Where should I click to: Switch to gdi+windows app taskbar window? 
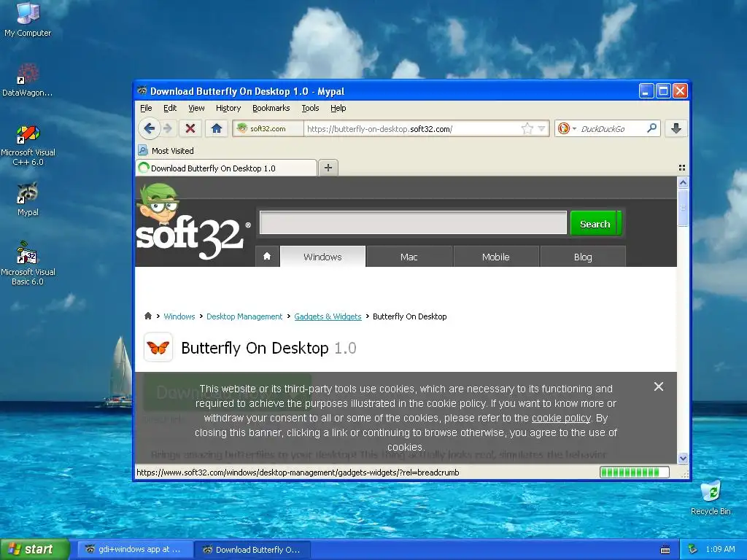click(x=136, y=550)
